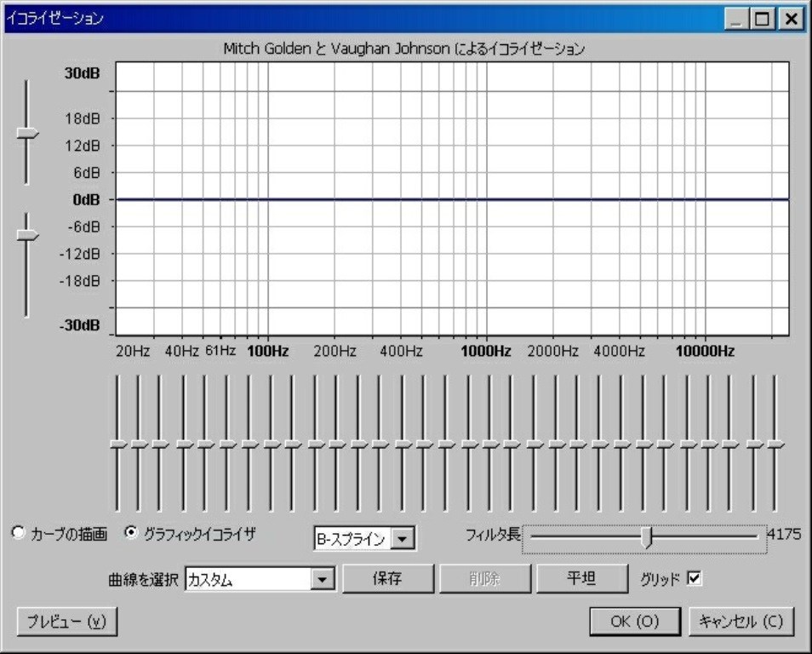
Task: Click the 10000Hz axis label
Action: [x=705, y=352]
